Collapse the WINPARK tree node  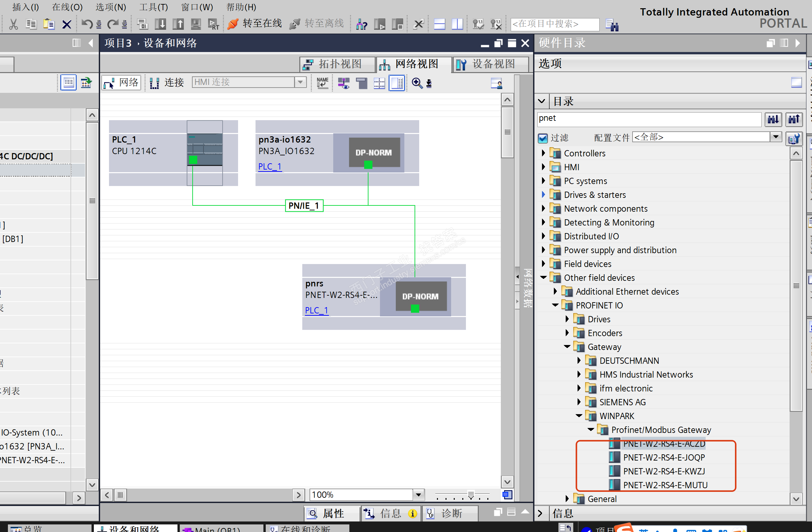click(x=579, y=416)
